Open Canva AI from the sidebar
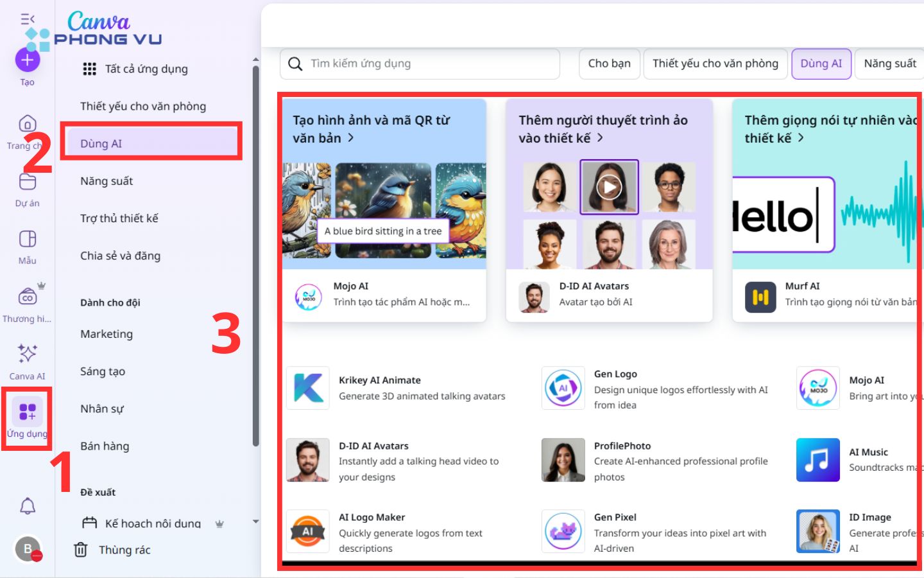This screenshot has width=924, height=578. 27,361
